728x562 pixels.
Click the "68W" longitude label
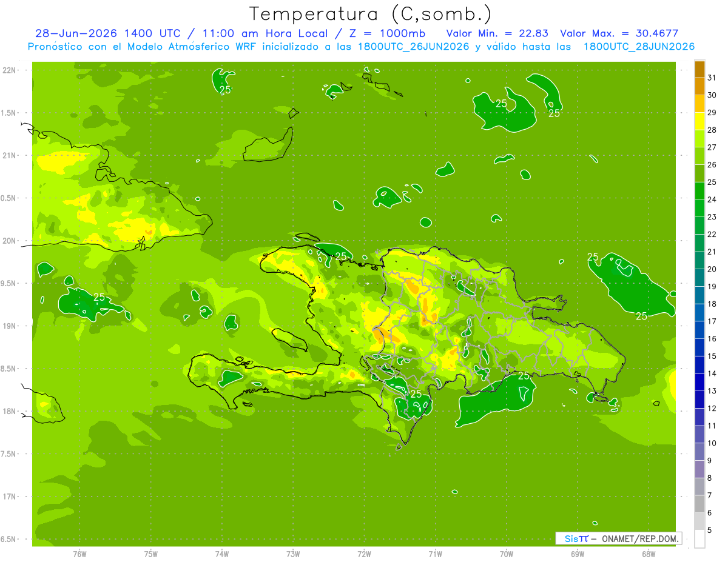click(649, 554)
